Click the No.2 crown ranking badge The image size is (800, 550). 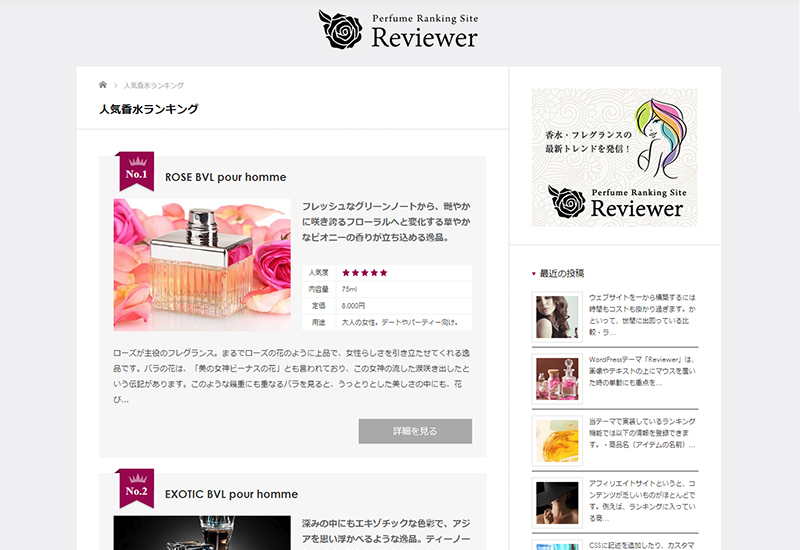136,488
